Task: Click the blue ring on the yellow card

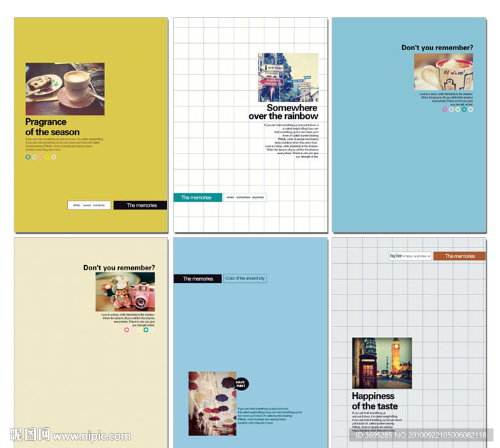Action: pos(28,157)
